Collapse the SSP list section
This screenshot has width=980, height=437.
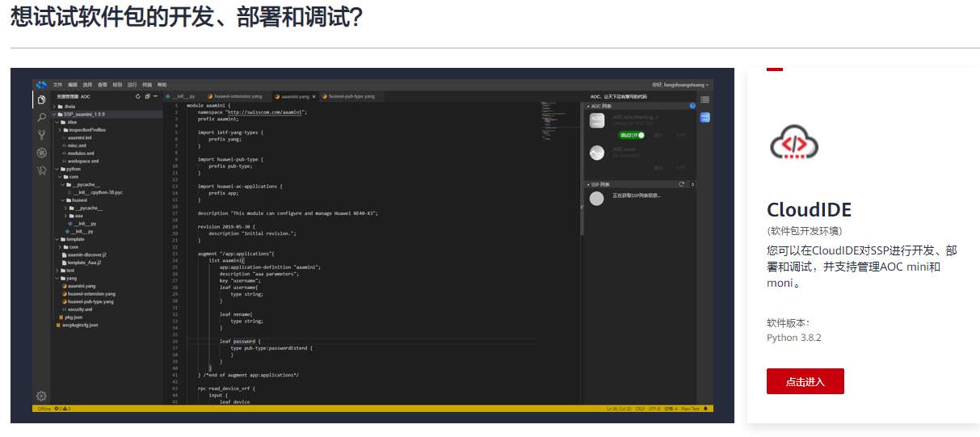pyautogui.click(x=589, y=184)
